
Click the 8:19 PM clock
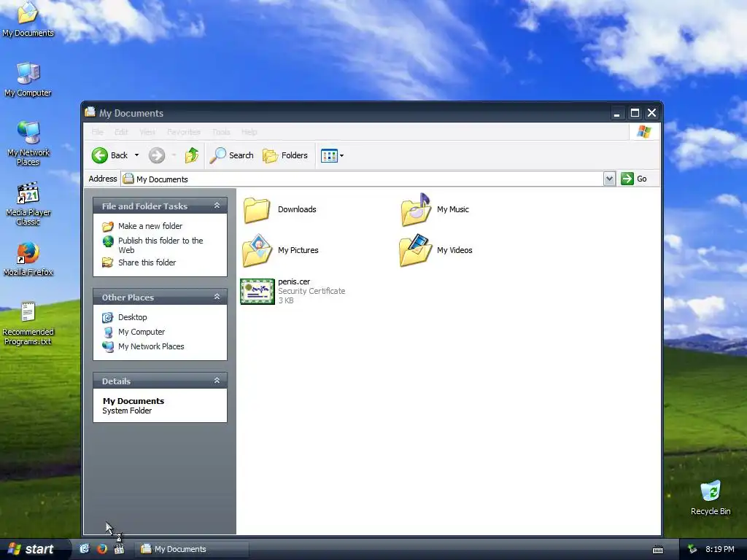(720, 549)
